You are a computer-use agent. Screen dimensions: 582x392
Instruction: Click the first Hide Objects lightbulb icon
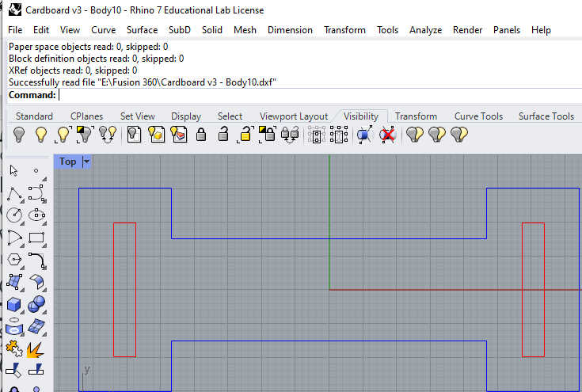(17, 135)
